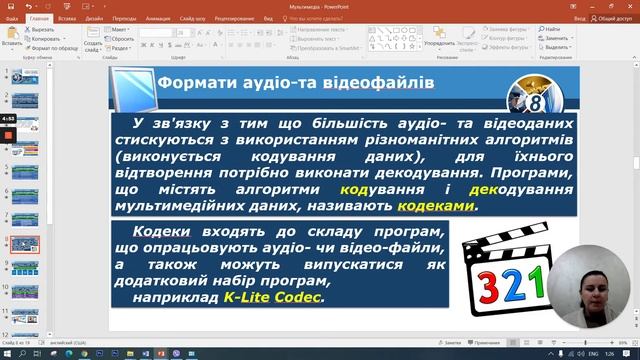Expand the shapes gallery More arrow
Screen dimensions: 640x360
420,47
